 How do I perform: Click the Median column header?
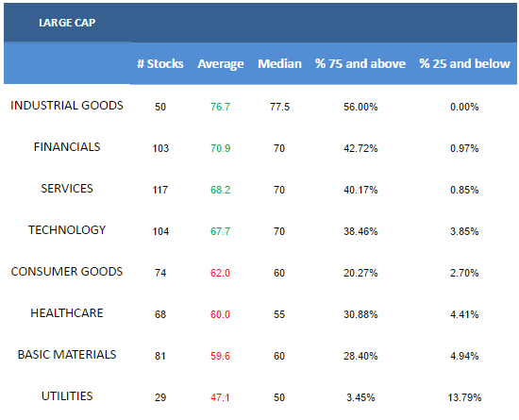click(x=279, y=63)
